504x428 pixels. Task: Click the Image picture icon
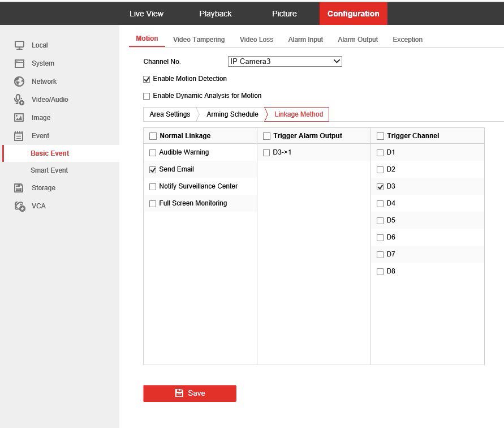tap(19, 118)
